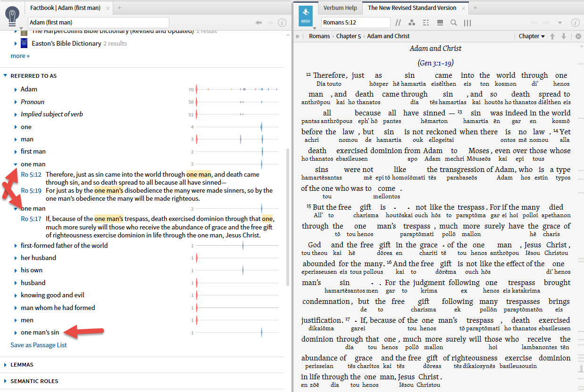Expand the table of contents chevrons icon
Image resolution: width=584 pixels, height=392 pixels.
point(298,36)
